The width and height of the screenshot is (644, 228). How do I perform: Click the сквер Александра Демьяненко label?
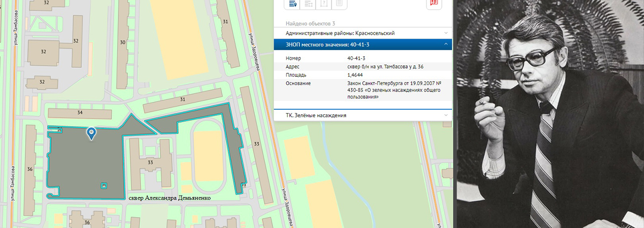pyautogui.click(x=170, y=198)
